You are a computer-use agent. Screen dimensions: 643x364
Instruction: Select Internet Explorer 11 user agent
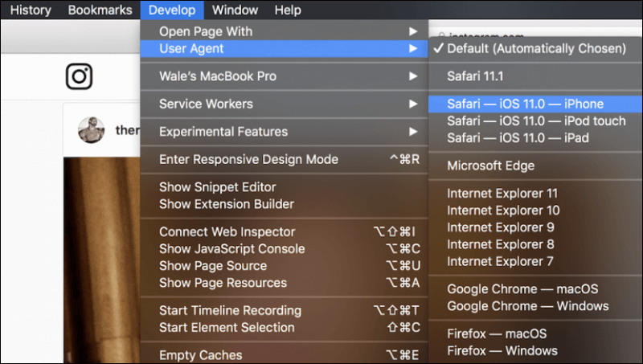(502, 194)
